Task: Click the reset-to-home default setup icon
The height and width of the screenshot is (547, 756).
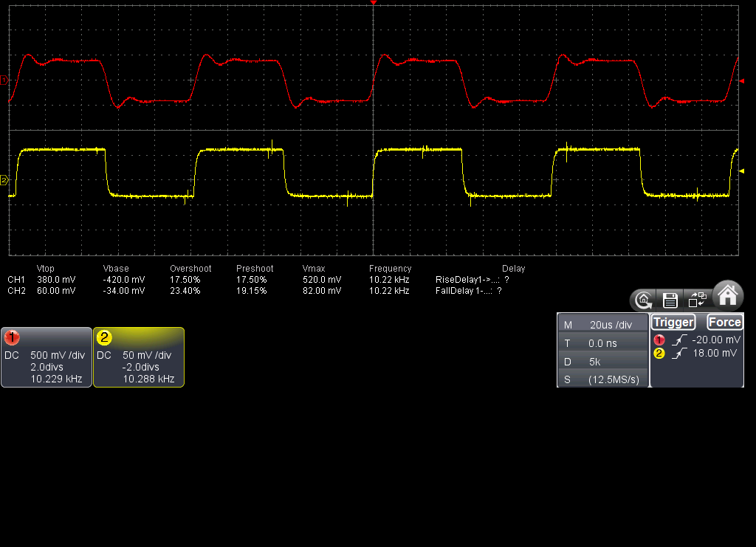Action: click(644, 300)
